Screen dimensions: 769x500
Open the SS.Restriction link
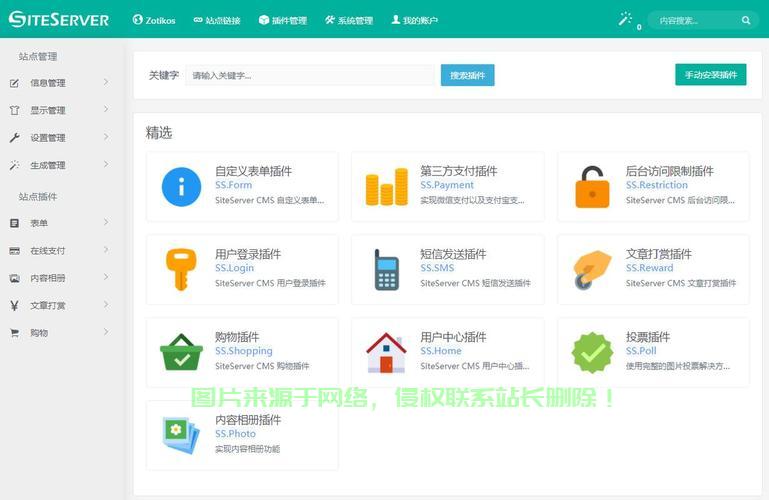(657, 185)
